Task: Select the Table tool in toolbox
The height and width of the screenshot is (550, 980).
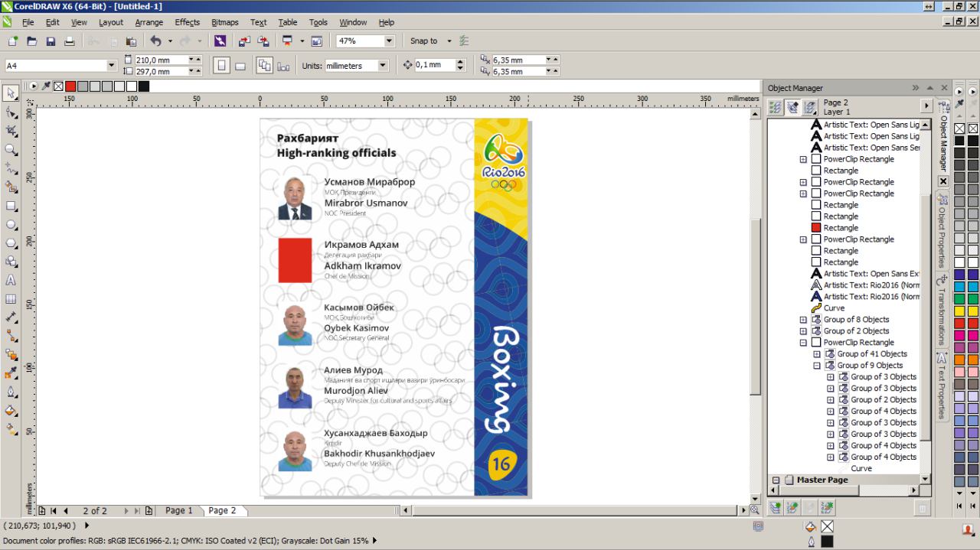Action: point(11,299)
